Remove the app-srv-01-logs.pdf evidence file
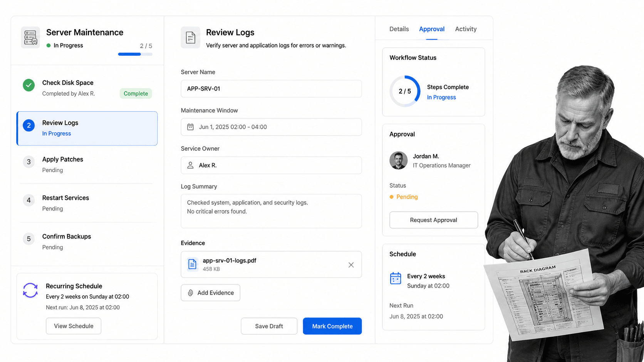Image resolution: width=644 pixels, height=362 pixels. (351, 265)
